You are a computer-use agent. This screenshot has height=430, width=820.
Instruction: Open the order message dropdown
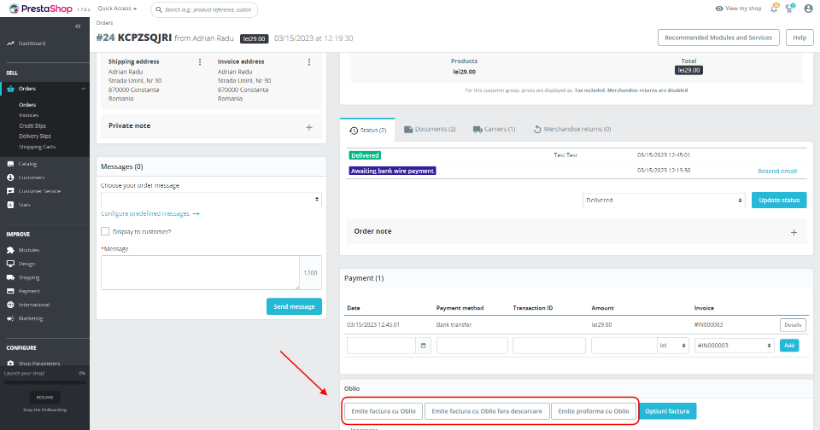tap(211, 199)
